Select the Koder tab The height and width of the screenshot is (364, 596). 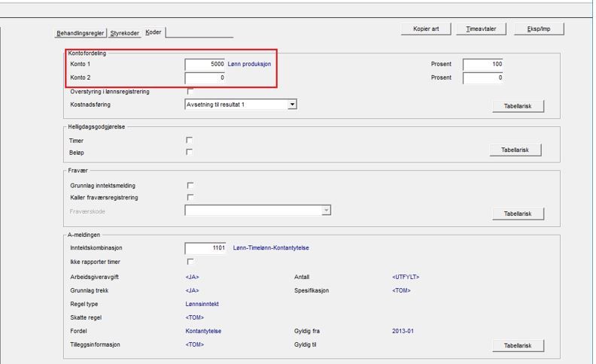click(154, 32)
